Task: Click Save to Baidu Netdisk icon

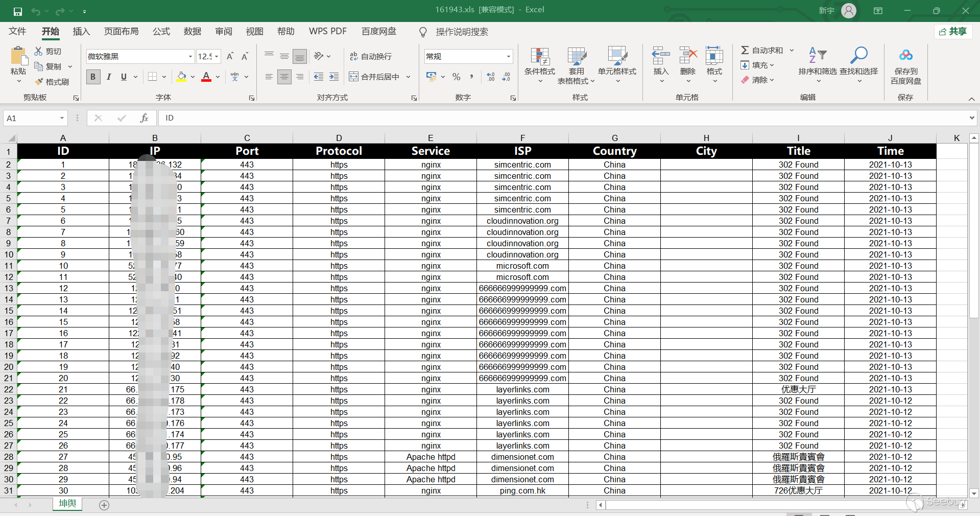Action: pyautogui.click(x=906, y=55)
